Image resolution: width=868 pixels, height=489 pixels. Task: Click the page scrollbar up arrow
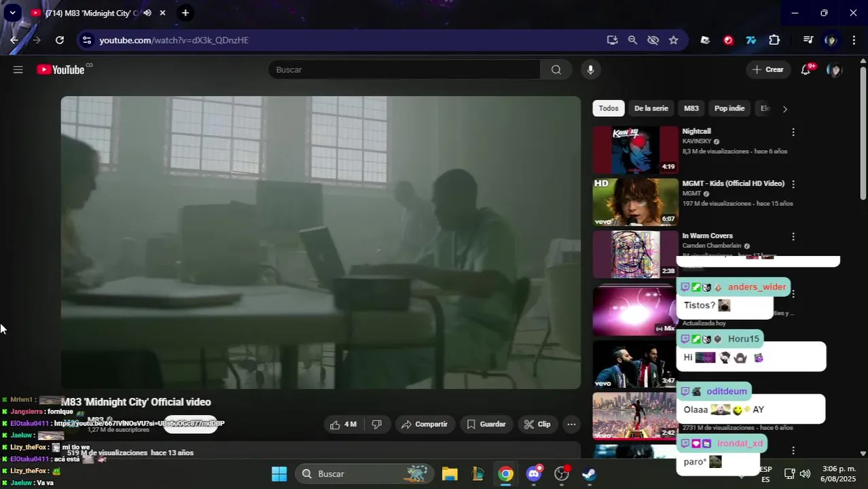click(x=863, y=61)
